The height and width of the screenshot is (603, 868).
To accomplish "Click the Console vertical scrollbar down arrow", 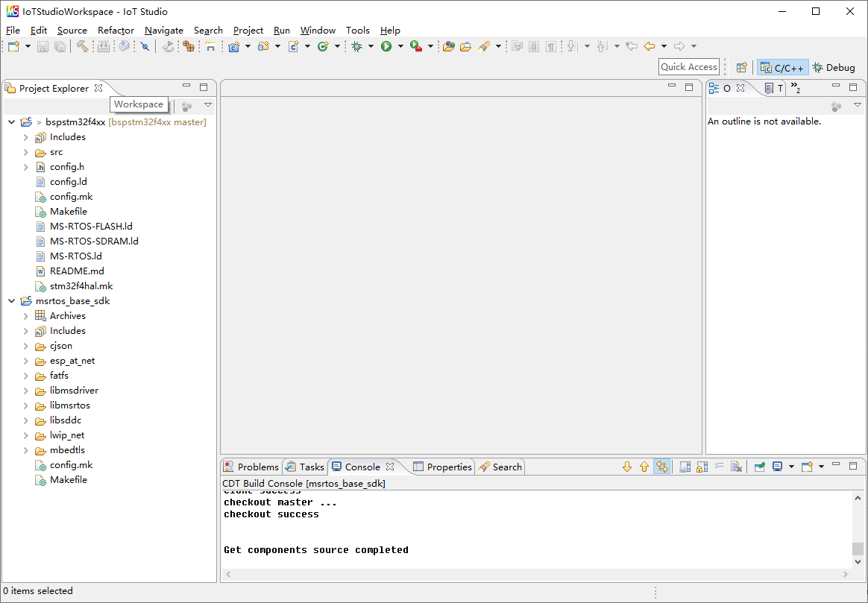I will pos(858,562).
